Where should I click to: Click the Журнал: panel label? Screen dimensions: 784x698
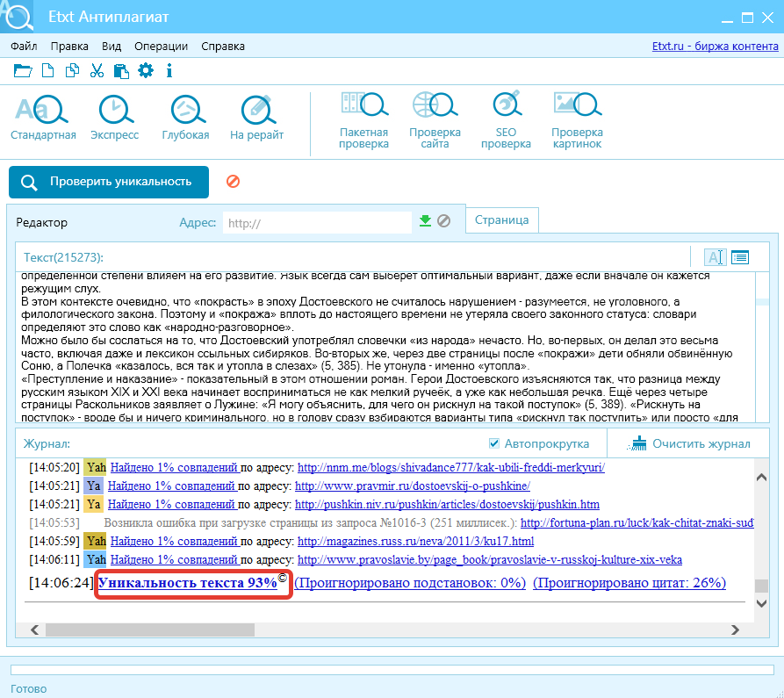coord(47,443)
